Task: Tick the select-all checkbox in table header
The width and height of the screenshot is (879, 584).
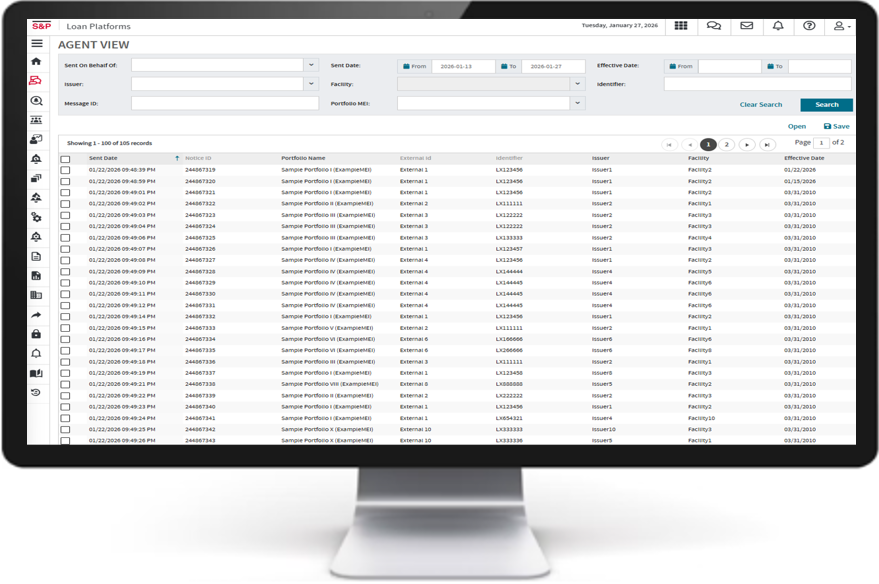Action: (66, 159)
